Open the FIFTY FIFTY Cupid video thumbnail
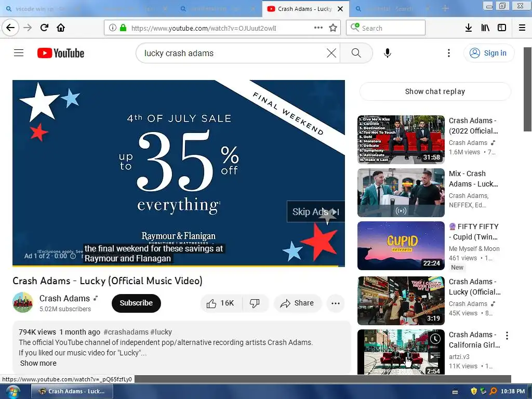532x399 pixels. 401,246
